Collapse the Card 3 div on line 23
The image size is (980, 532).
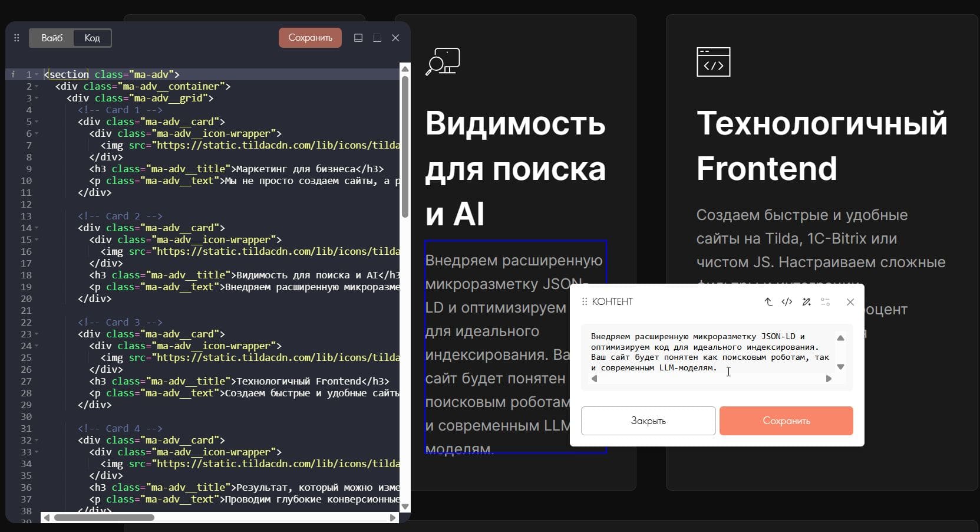37,334
